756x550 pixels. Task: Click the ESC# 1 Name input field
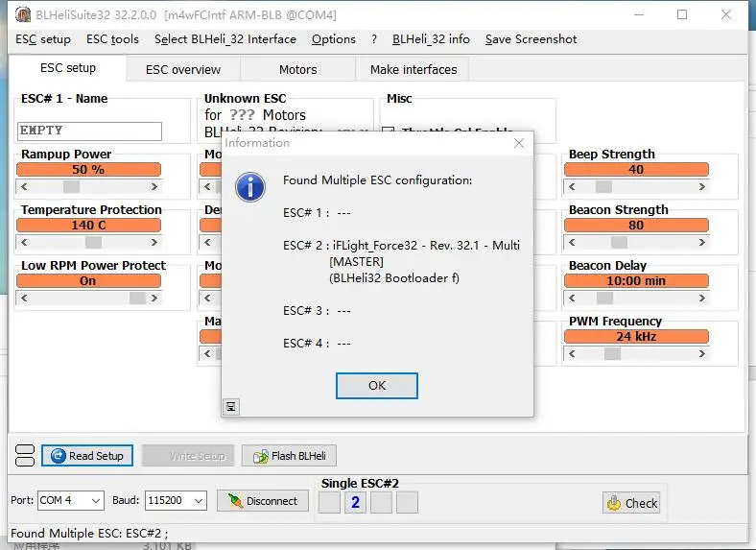point(89,132)
